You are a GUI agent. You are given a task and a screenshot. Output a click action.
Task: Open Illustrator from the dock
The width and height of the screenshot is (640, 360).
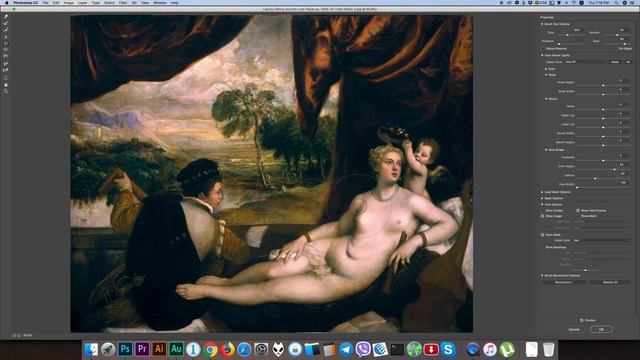[x=159, y=349]
